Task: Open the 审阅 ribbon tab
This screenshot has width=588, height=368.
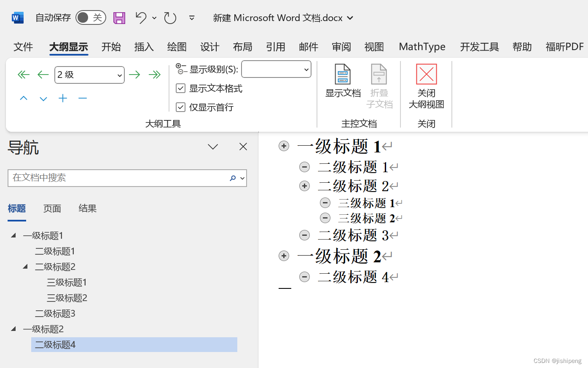Action: [x=341, y=47]
